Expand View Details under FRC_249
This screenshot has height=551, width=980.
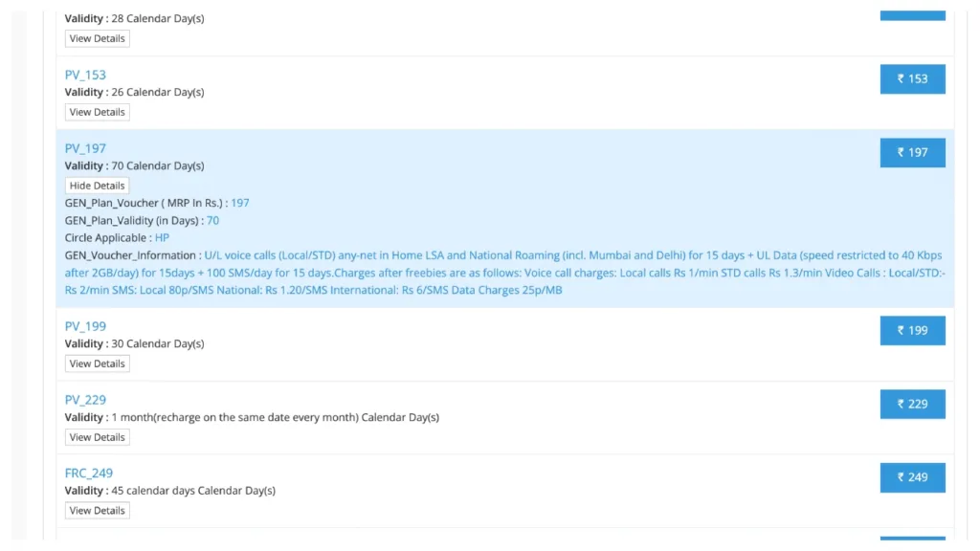click(97, 511)
